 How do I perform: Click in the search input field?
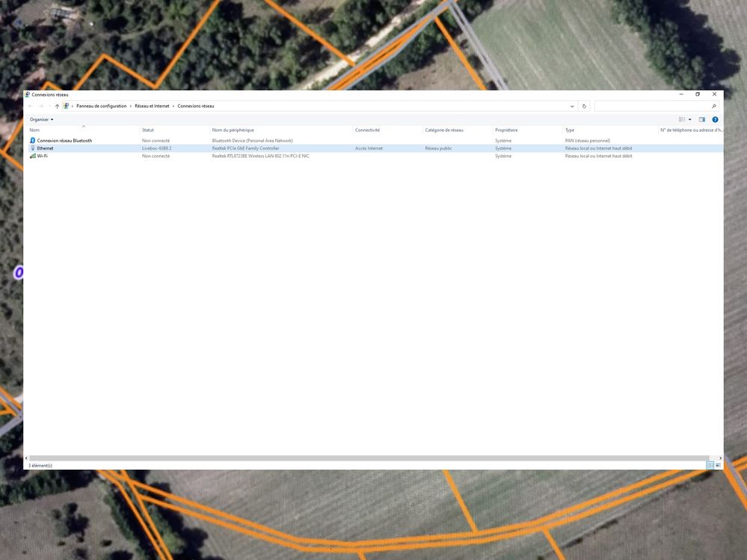point(651,106)
